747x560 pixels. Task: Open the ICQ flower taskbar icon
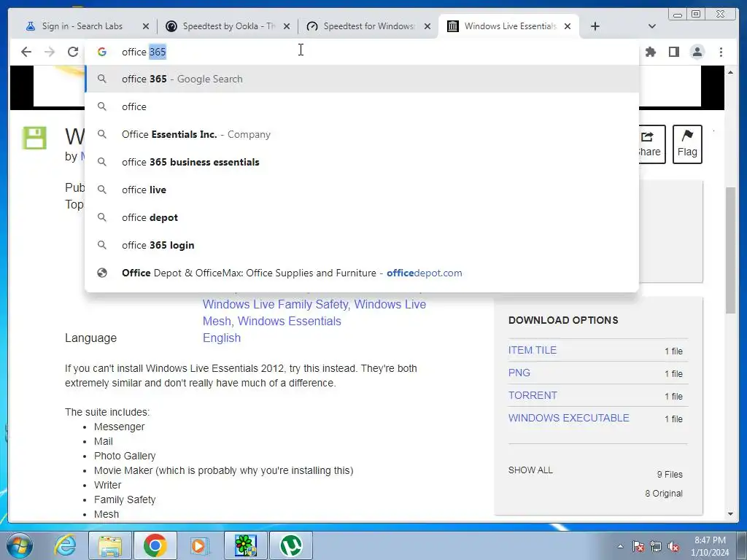245,545
